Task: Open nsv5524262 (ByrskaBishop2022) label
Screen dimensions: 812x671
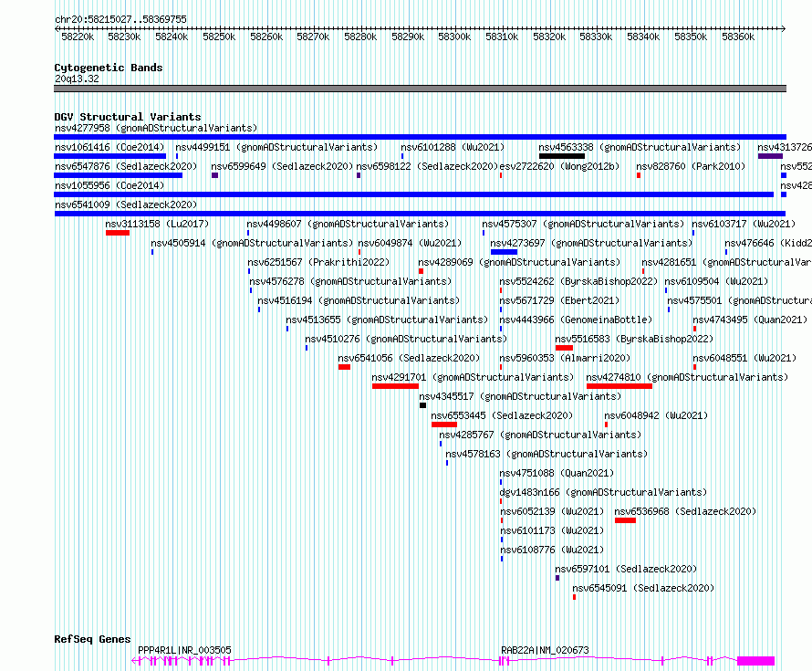Action: (x=578, y=281)
